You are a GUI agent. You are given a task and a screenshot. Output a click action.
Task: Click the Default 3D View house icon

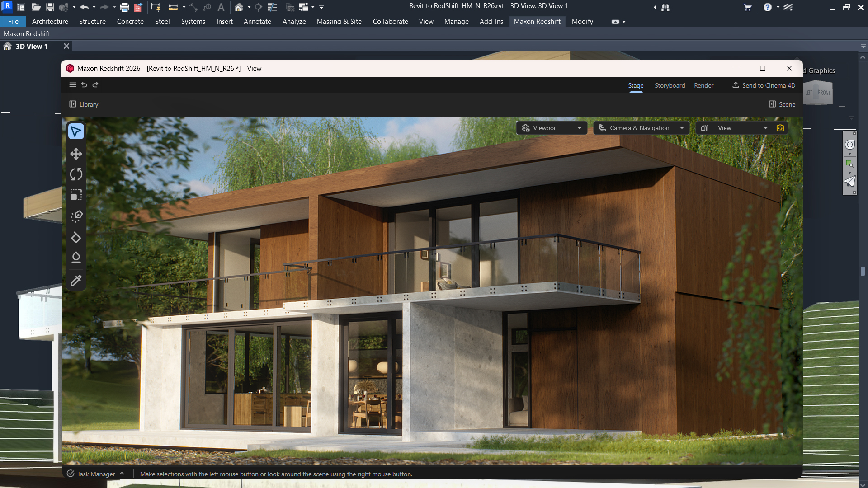point(239,7)
